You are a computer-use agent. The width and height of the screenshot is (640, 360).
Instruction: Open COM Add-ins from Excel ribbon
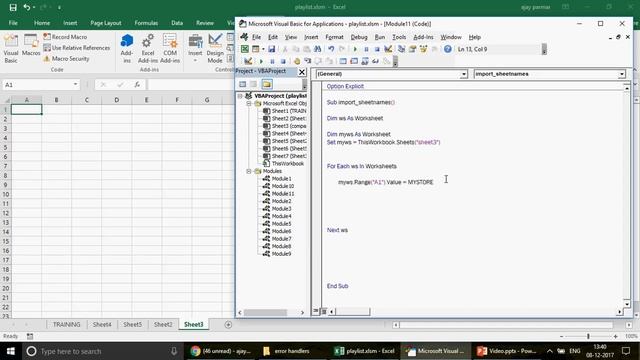170,49
